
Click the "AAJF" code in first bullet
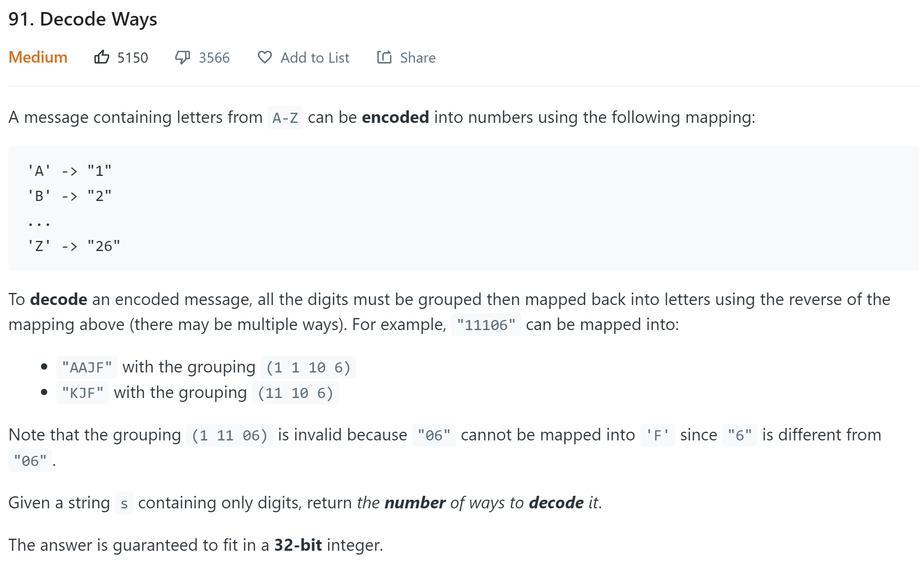pos(87,368)
